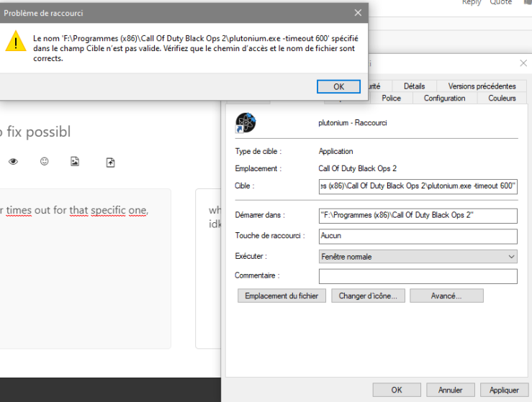Click into the Commentaire field

pos(418,276)
